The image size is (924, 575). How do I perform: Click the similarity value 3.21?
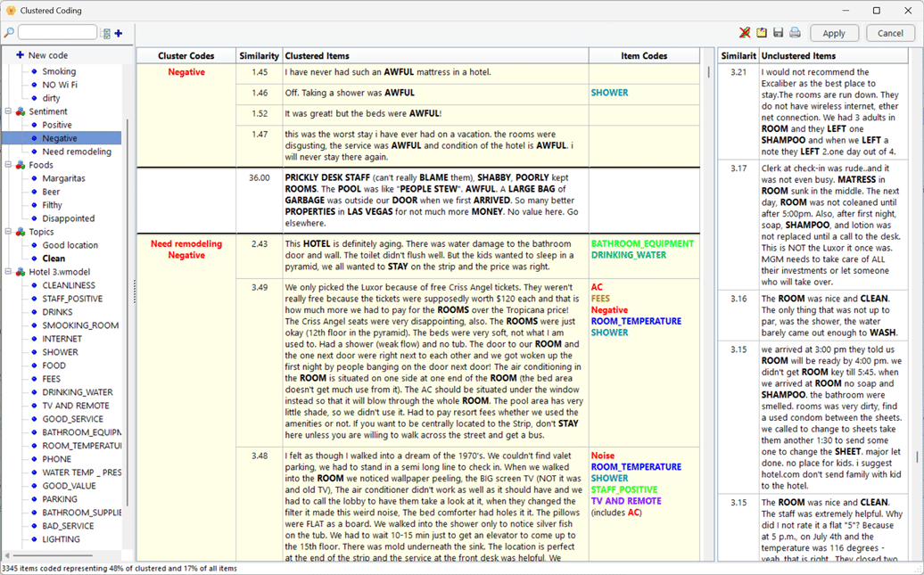(x=738, y=72)
